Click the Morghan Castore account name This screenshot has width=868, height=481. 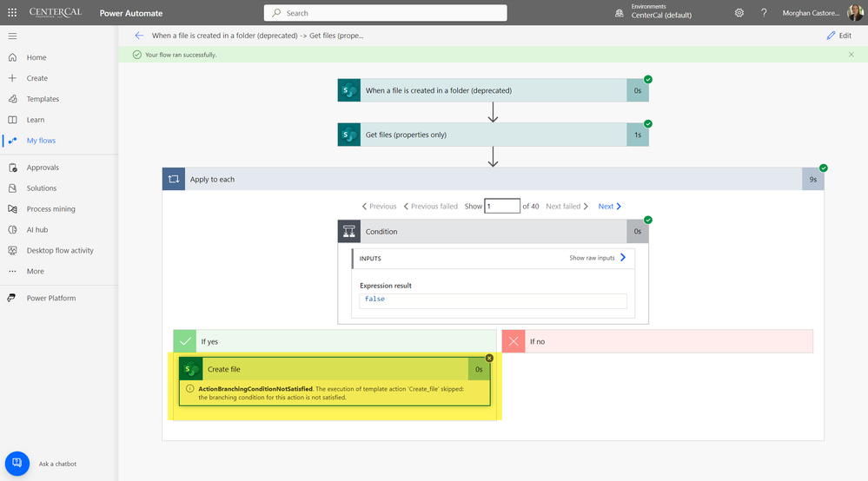pyautogui.click(x=811, y=13)
